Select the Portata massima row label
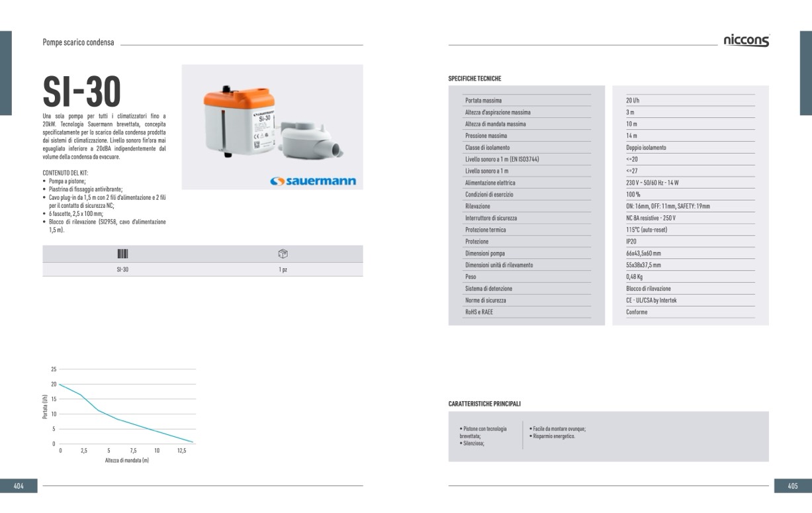This screenshot has width=812, height=513. tap(483, 101)
